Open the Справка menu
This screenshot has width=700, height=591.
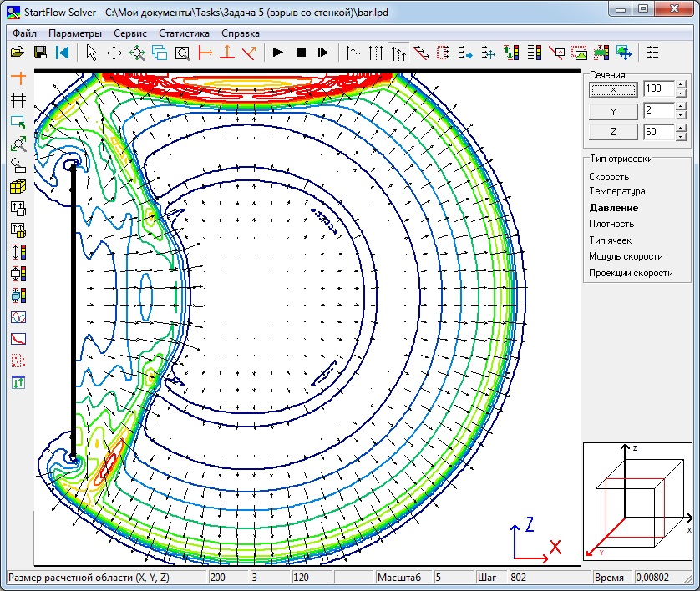tap(241, 33)
